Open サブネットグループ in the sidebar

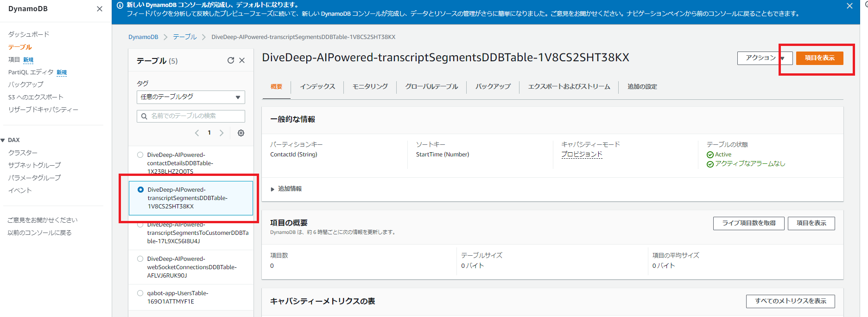[x=34, y=165]
